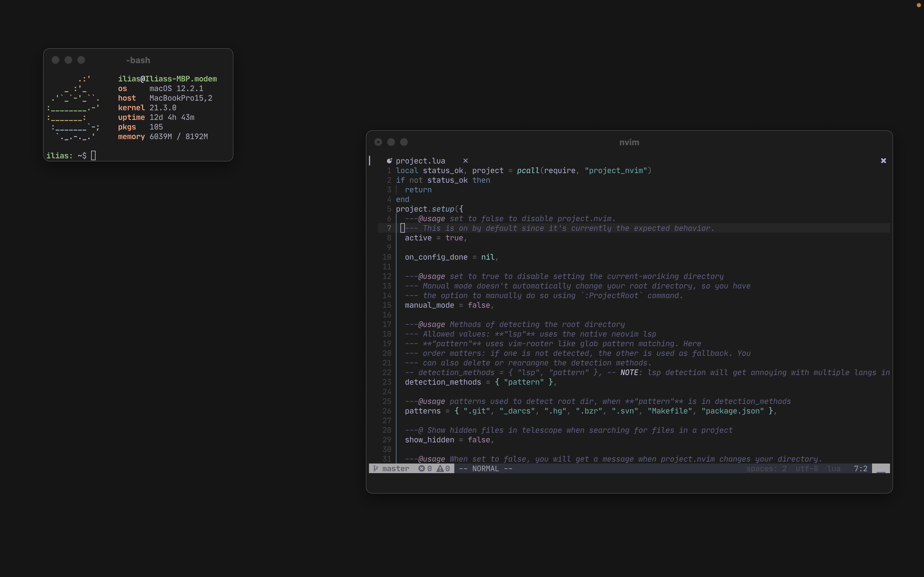Screen dimensions: 924x577
Task: Click the spaces: 2 indent indicator
Action: pyautogui.click(x=766, y=468)
